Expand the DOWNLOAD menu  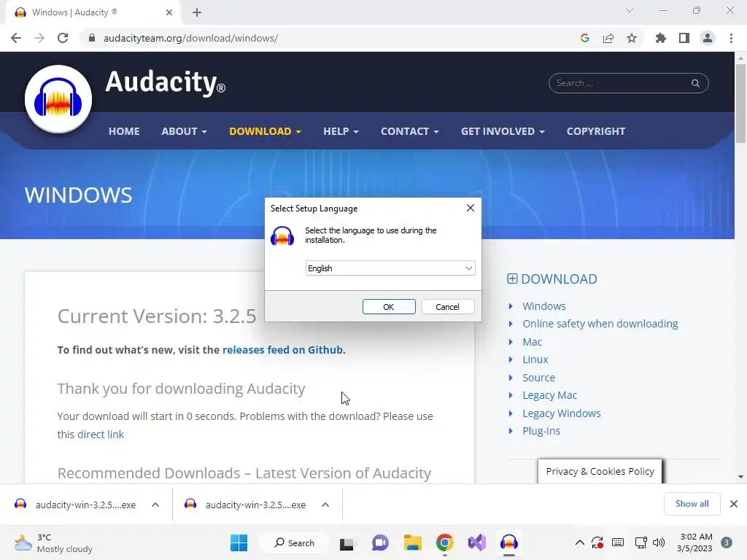click(265, 131)
